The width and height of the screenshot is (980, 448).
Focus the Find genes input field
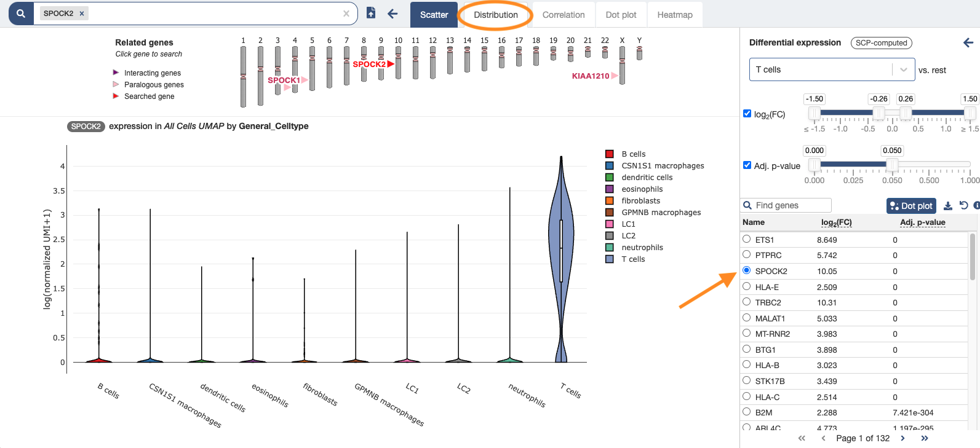coord(787,205)
